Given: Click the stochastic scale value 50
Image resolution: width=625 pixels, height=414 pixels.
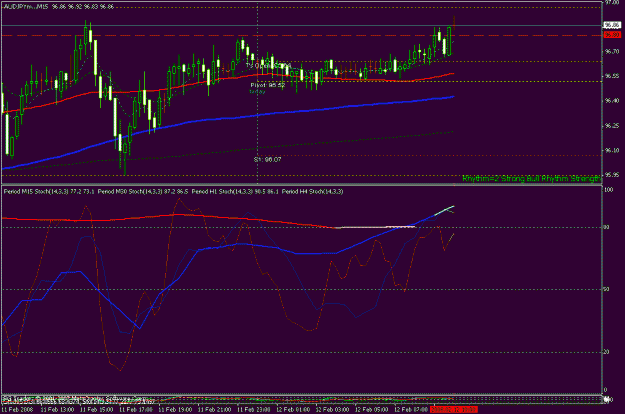Looking at the screenshot, I should [606, 289].
